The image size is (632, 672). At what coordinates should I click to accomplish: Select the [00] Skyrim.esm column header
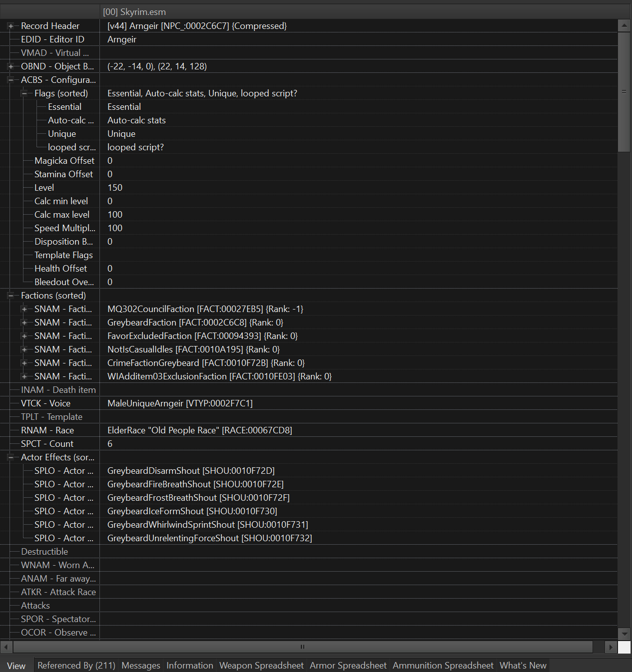pyautogui.click(x=365, y=12)
